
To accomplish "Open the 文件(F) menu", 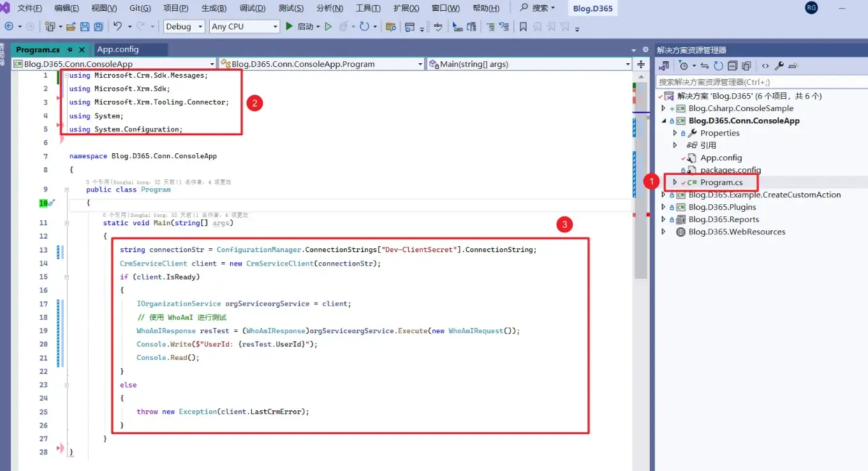I will click(29, 8).
